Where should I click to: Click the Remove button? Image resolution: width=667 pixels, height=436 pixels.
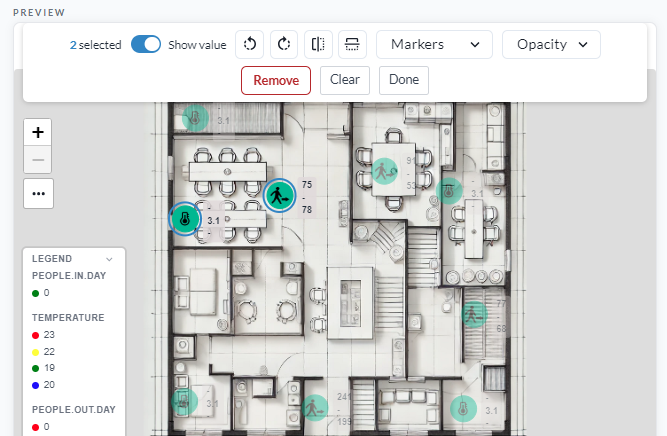[x=276, y=80]
